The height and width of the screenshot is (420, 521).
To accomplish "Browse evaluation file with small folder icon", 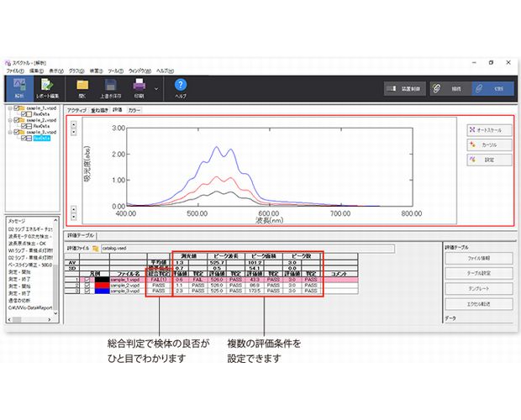I will (95, 249).
